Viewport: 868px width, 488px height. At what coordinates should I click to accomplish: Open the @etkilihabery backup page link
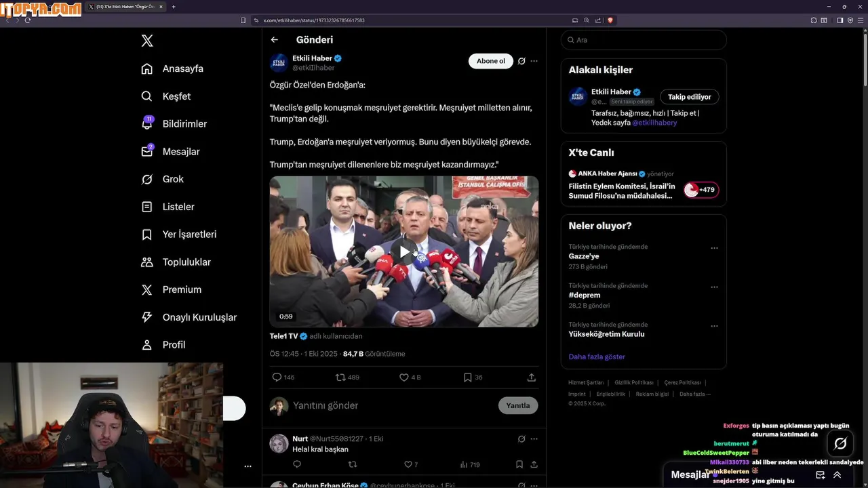click(654, 123)
